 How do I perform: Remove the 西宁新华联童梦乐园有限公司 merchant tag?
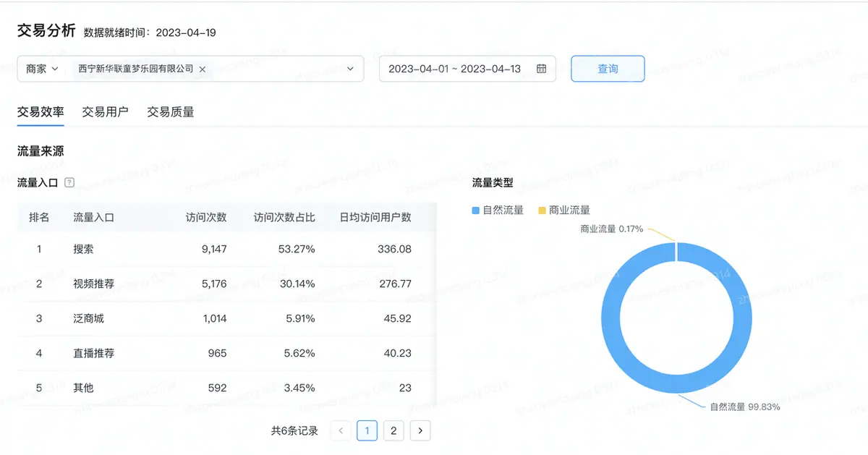[x=203, y=69]
